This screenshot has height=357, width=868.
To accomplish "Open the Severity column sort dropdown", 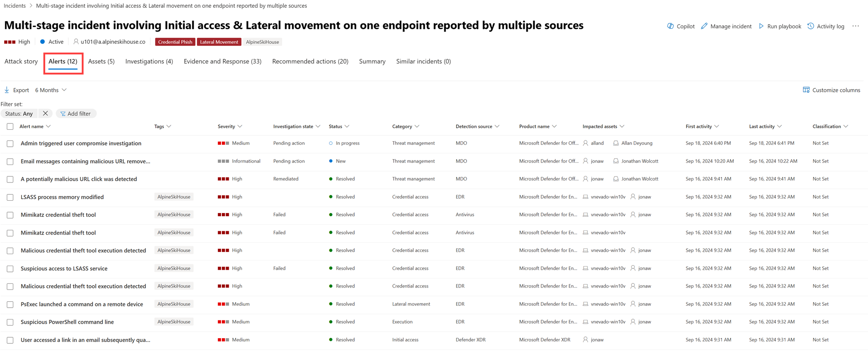I will tap(240, 127).
